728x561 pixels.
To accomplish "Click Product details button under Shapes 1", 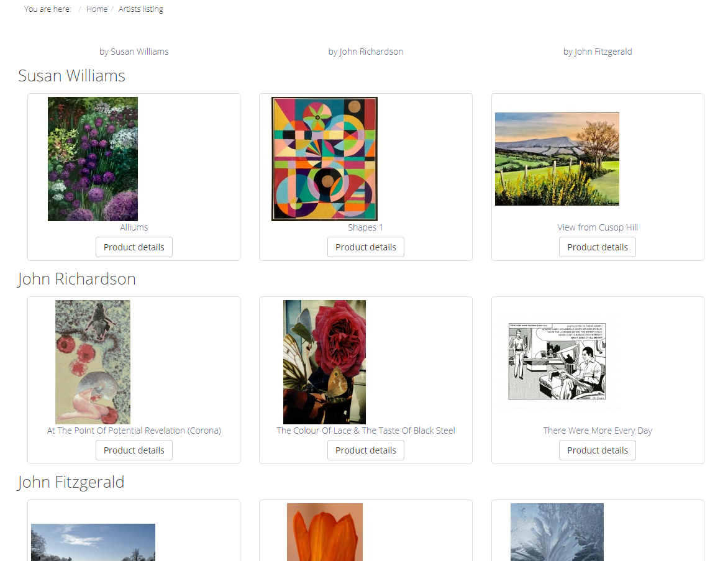I will pyautogui.click(x=366, y=247).
